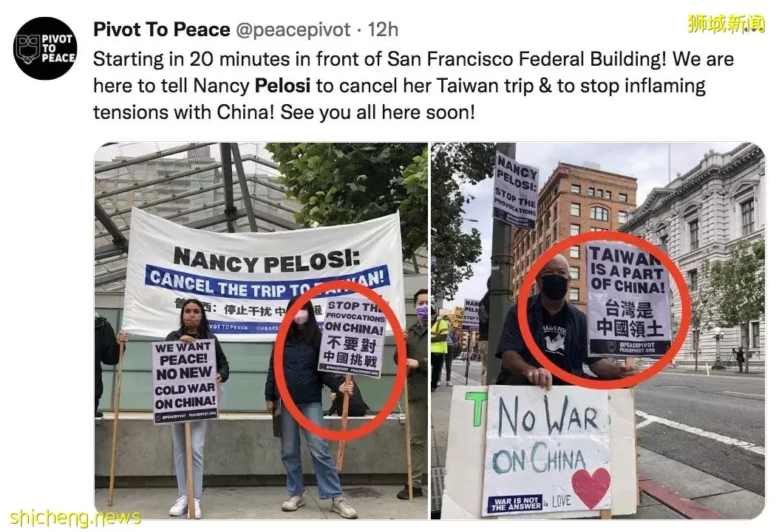Open the Pivot To Peace profile avatar
Screen dimensions: 776x532
point(45,49)
